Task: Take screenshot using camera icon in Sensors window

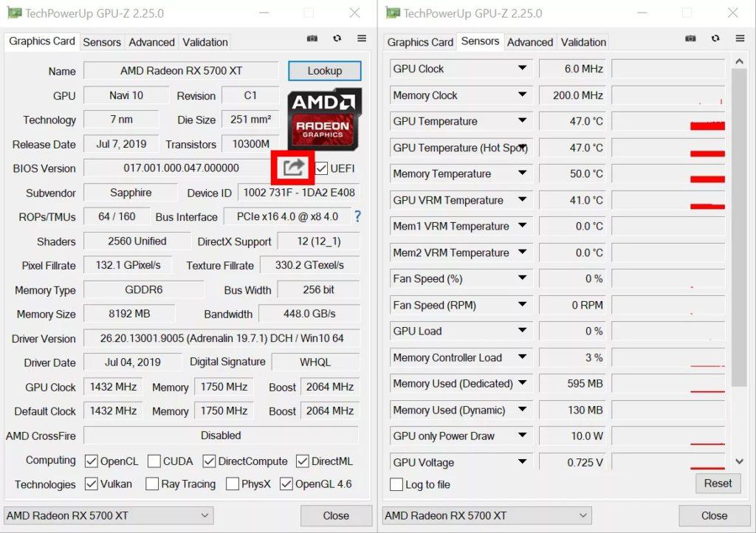Action: pyautogui.click(x=690, y=38)
